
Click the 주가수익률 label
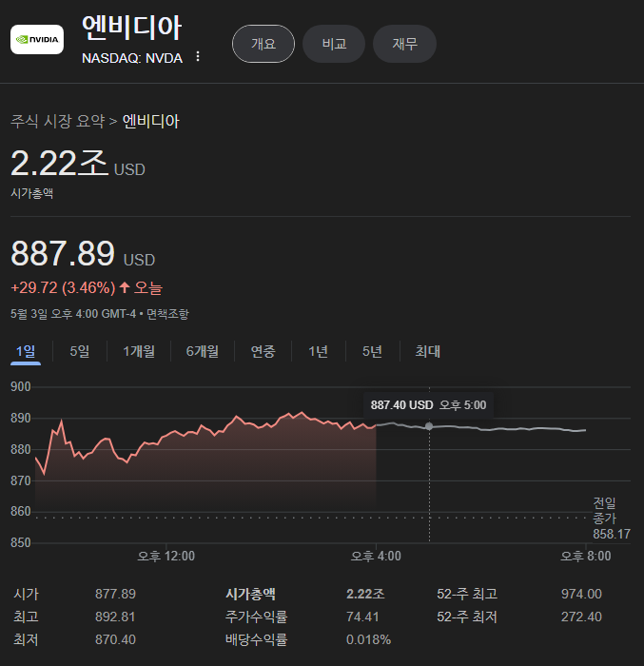(256, 617)
